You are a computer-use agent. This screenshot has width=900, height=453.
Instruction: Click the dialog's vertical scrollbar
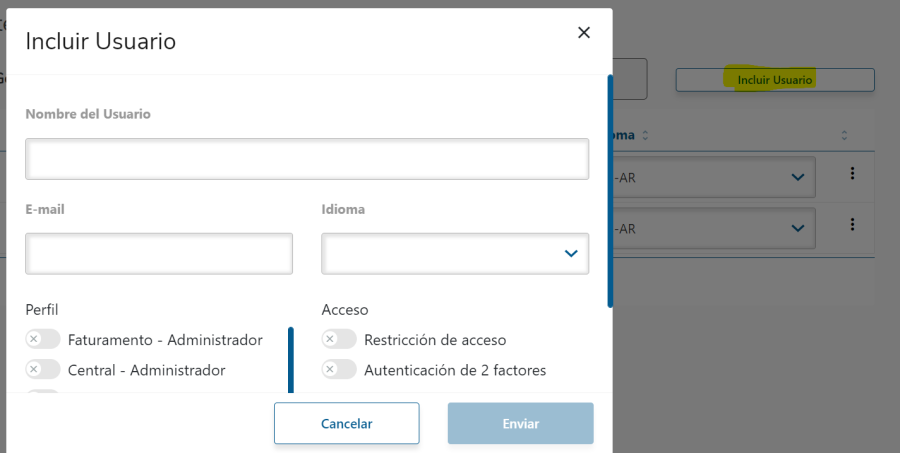tap(610, 190)
